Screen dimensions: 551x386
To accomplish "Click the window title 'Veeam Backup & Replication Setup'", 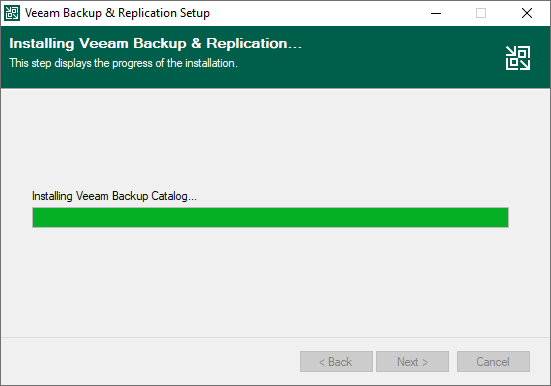I will tap(117, 13).
